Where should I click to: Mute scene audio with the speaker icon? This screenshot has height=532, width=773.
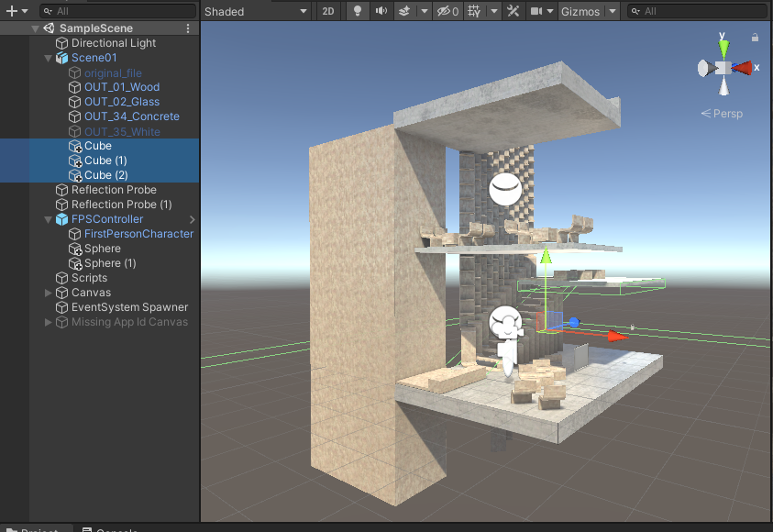click(381, 11)
